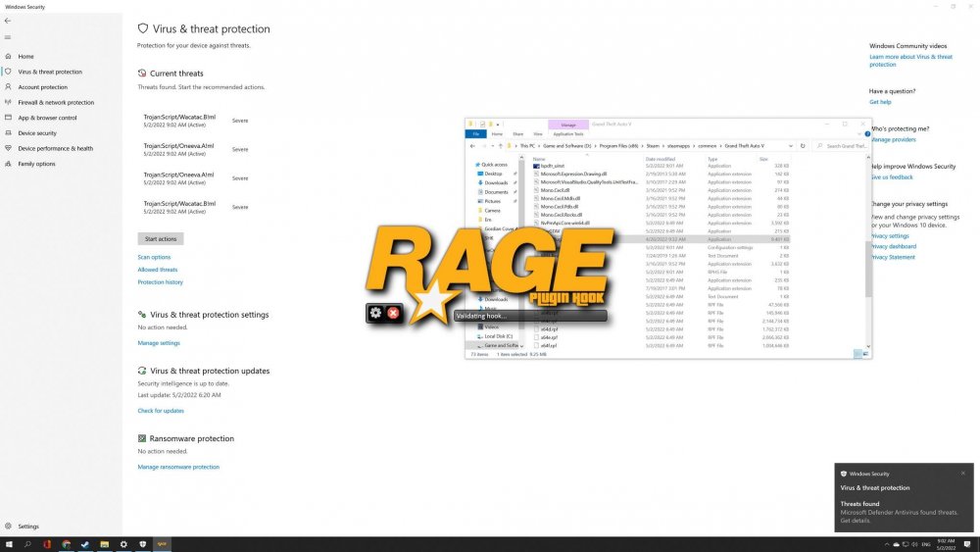Open recent locations dropdown in Explorer
Image resolution: width=980 pixels, height=552 pixels.
493,146
